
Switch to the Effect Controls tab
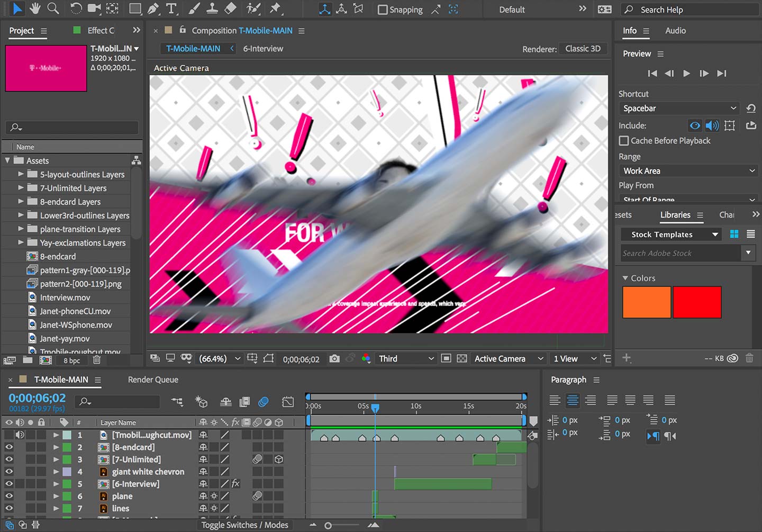pos(101,31)
